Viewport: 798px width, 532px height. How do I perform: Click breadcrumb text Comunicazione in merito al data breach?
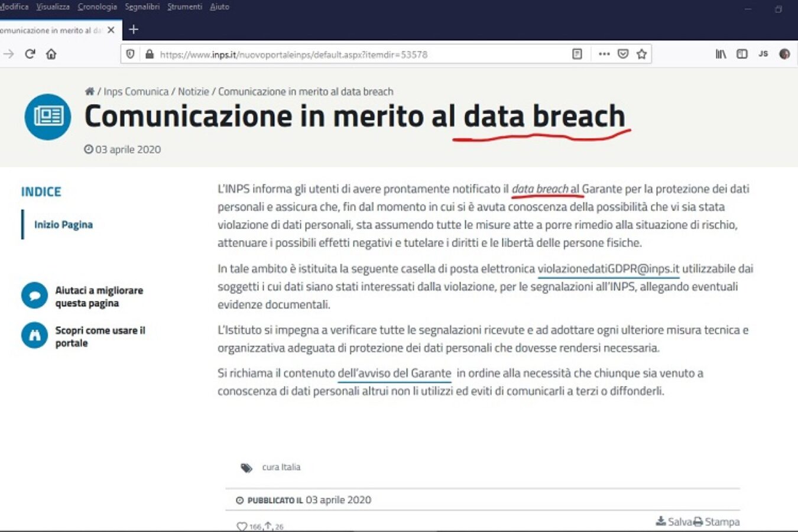point(306,92)
